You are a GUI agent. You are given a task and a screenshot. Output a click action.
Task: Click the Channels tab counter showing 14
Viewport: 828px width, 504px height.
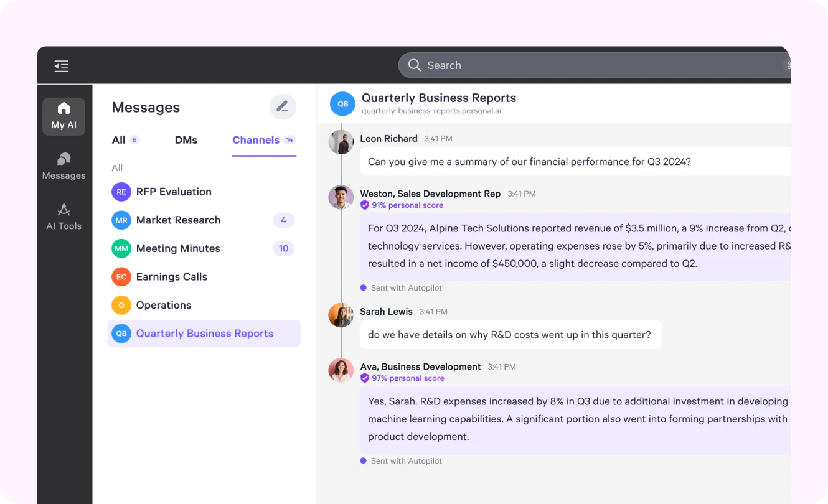click(x=290, y=139)
